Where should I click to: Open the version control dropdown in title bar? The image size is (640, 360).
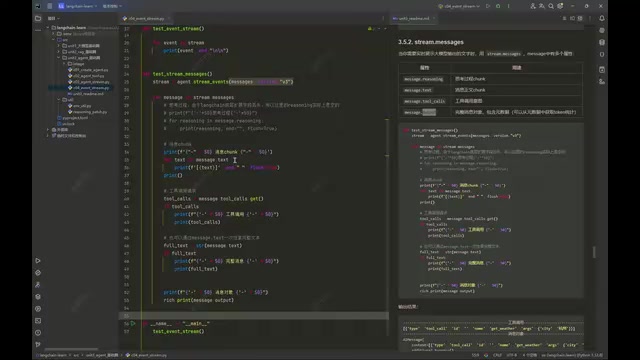tap(112, 6)
